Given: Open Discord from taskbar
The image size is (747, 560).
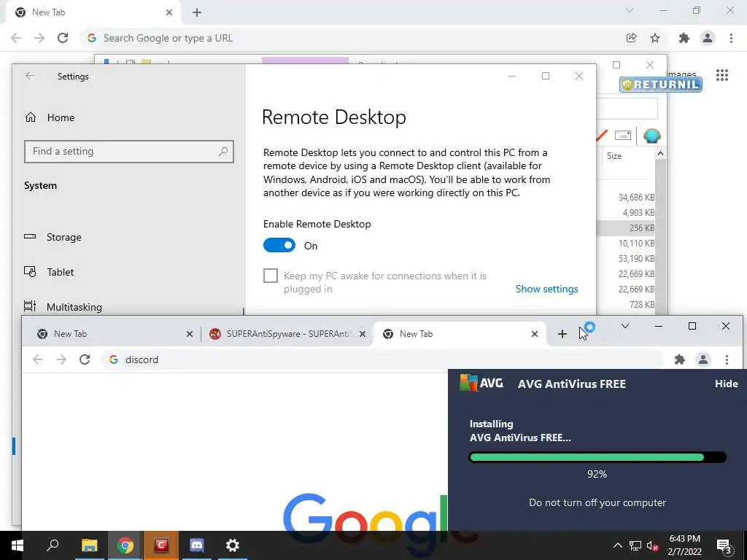Looking at the screenshot, I should [196, 545].
